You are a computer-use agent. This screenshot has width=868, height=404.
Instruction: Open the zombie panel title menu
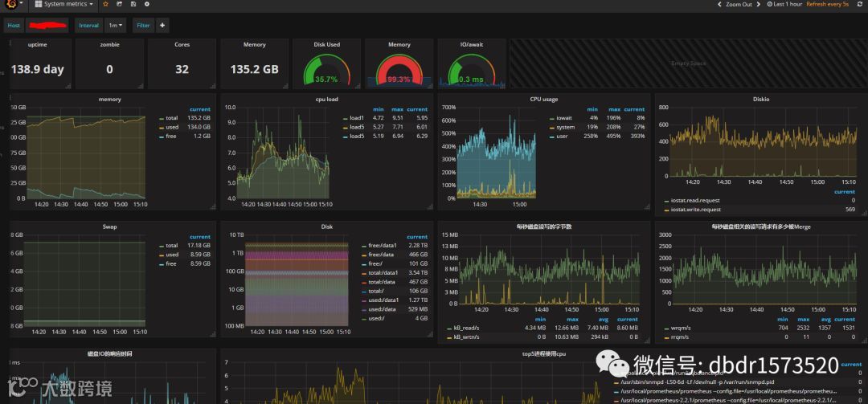coord(109,45)
